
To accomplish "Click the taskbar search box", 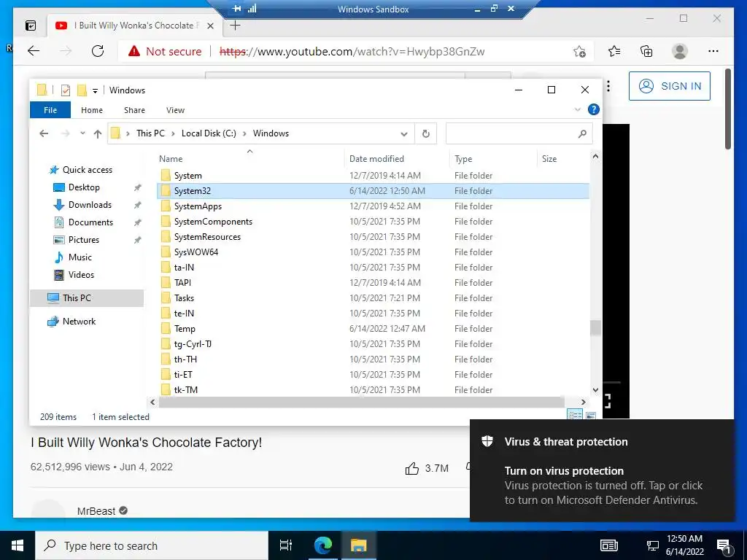I will point(152,545).
